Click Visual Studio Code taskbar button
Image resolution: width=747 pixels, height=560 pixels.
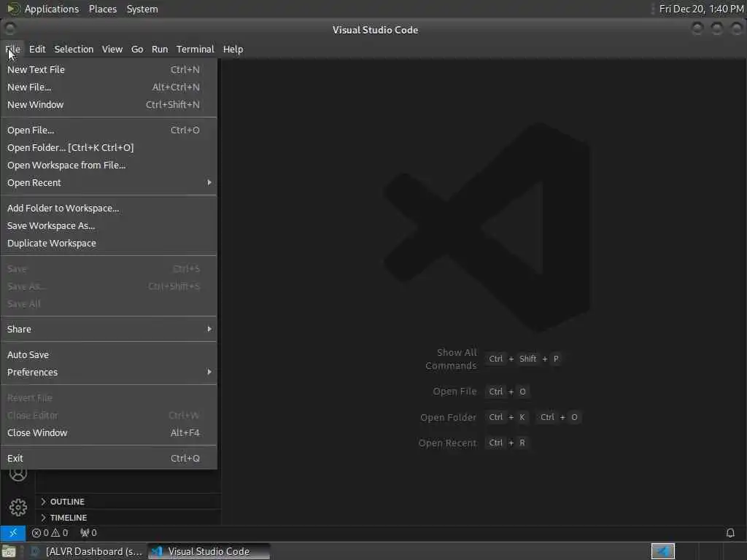[x=209, y=551]
